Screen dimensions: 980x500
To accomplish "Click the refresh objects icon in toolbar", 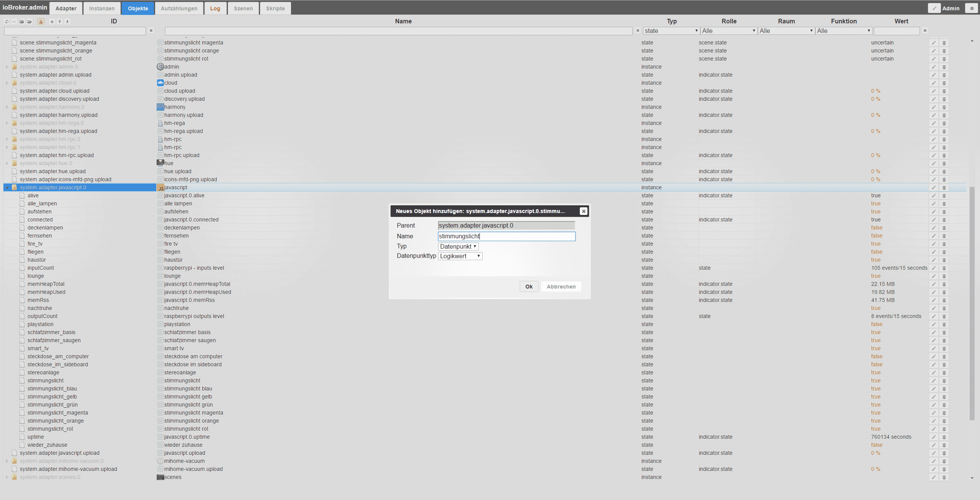I will click(7, 21).
